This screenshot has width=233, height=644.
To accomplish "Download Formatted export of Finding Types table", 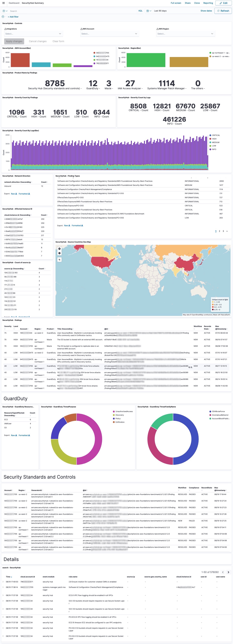I will pos(77,225).
